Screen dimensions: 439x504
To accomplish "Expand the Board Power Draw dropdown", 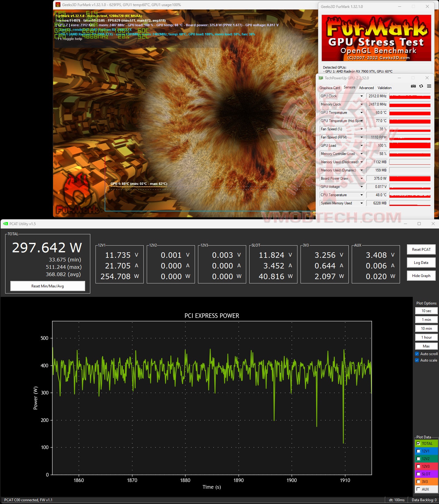I will 362,178.
